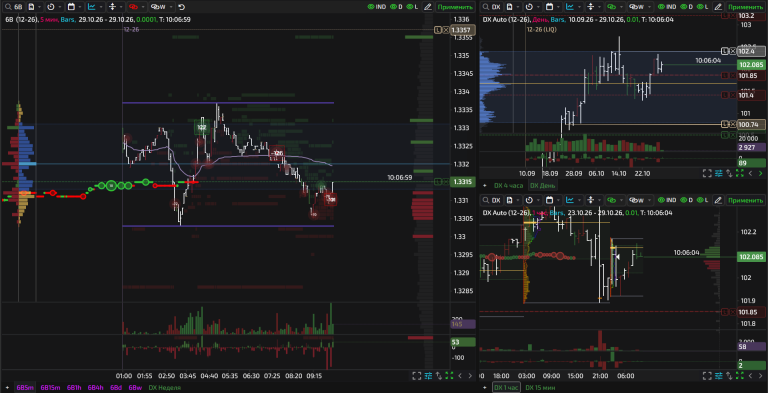Screen dimensions: 768x393
Task: Click the green fit-to-screen icon below the DX daily chart
Action: 740,173
